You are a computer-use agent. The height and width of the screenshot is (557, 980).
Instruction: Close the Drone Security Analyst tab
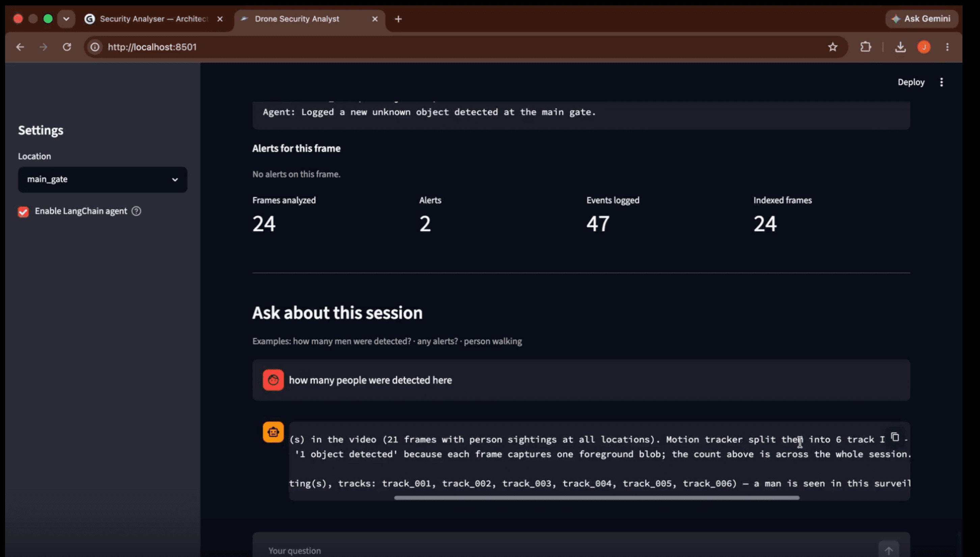375,19
